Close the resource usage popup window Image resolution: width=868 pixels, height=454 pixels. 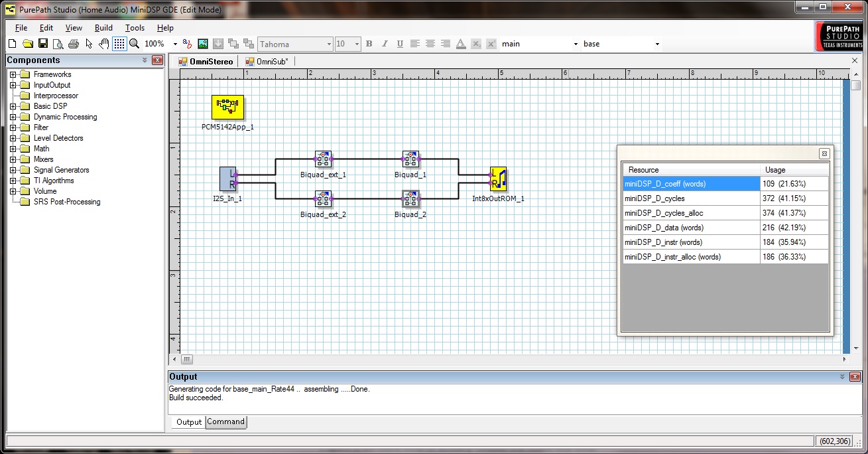pos(824,153)
